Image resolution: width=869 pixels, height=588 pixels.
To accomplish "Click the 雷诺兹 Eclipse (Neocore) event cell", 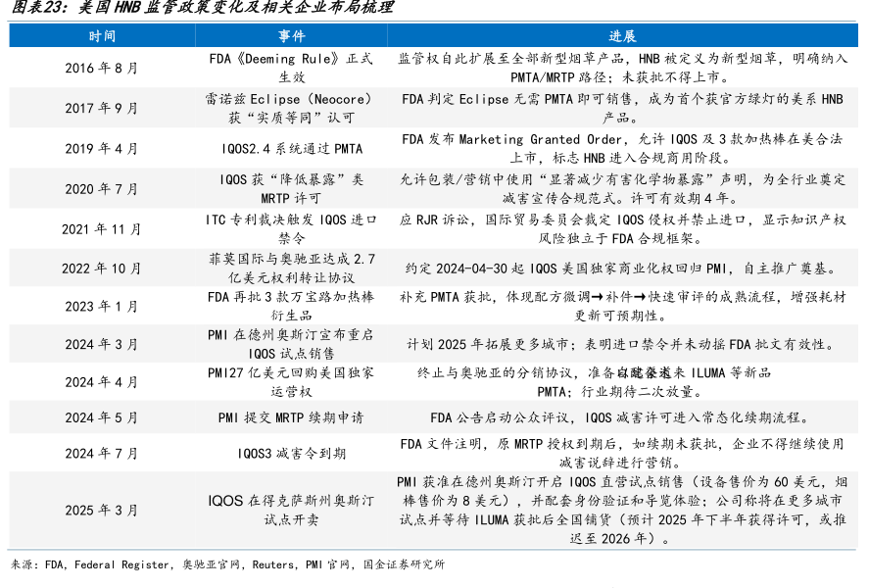I will point(291,108).
